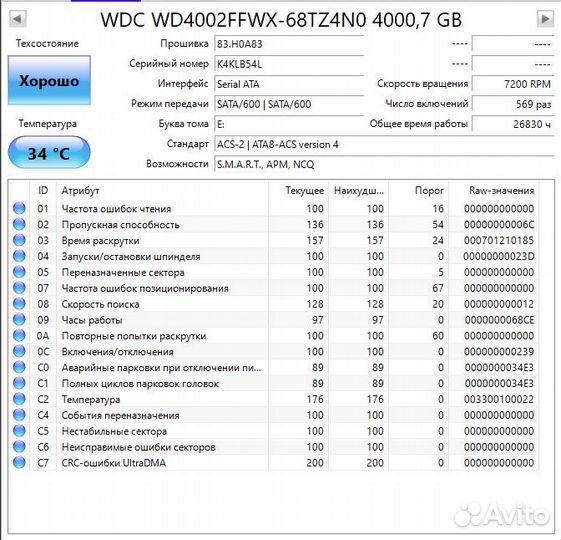The width and height of the screenshot is (561, 540).
Task: Select attribute text Частота ошибок позиционирования
Action: point(145,288)
